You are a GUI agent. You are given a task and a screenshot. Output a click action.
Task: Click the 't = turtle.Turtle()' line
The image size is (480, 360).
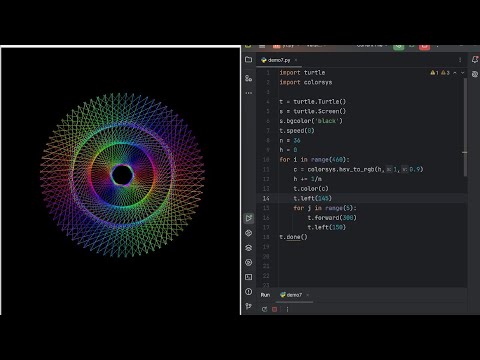tap(313, 102)
